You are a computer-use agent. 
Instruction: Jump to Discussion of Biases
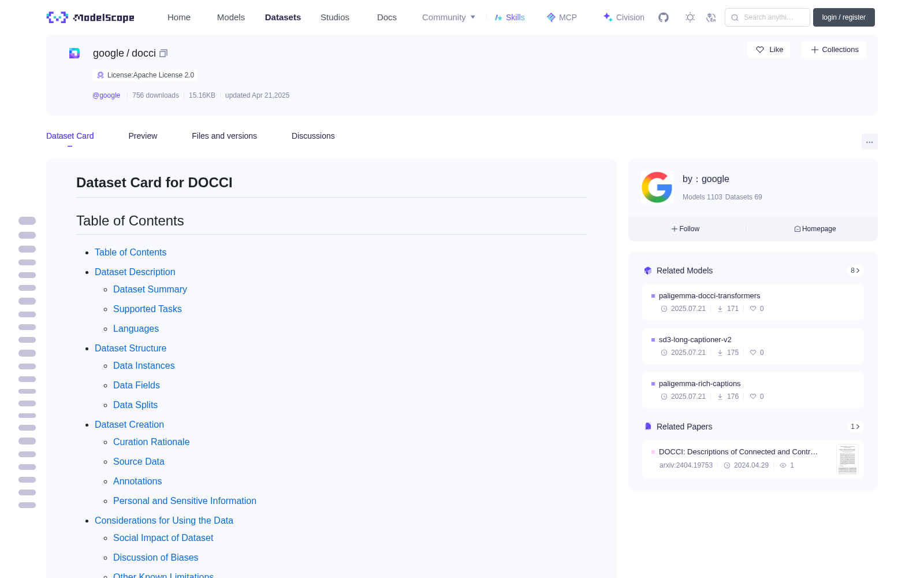(156, 558)
